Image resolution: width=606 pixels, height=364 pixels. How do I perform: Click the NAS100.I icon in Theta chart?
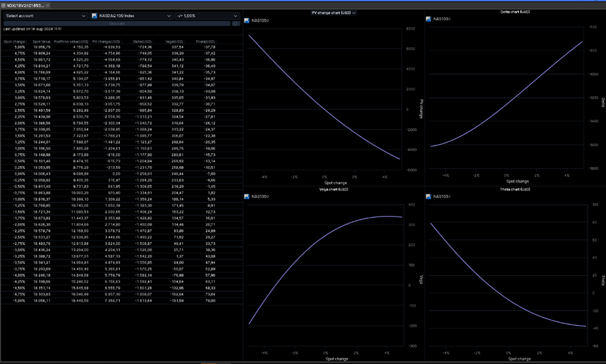point(428,196)
